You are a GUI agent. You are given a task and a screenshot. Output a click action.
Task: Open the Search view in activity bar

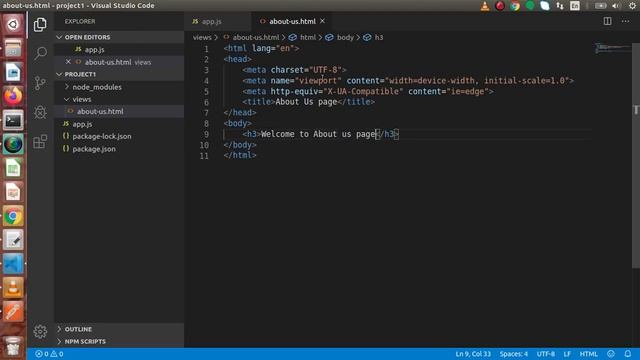[x=40, y=53]
